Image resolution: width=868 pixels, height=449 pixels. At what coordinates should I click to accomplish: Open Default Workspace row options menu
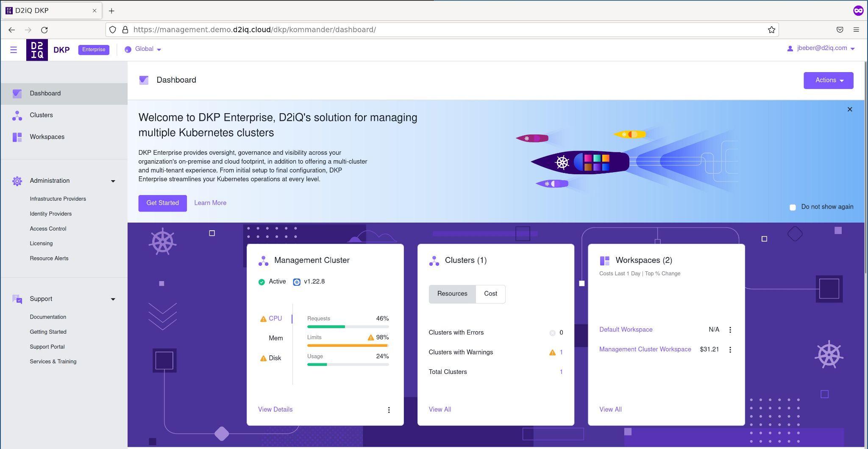[x=730, y=330]
